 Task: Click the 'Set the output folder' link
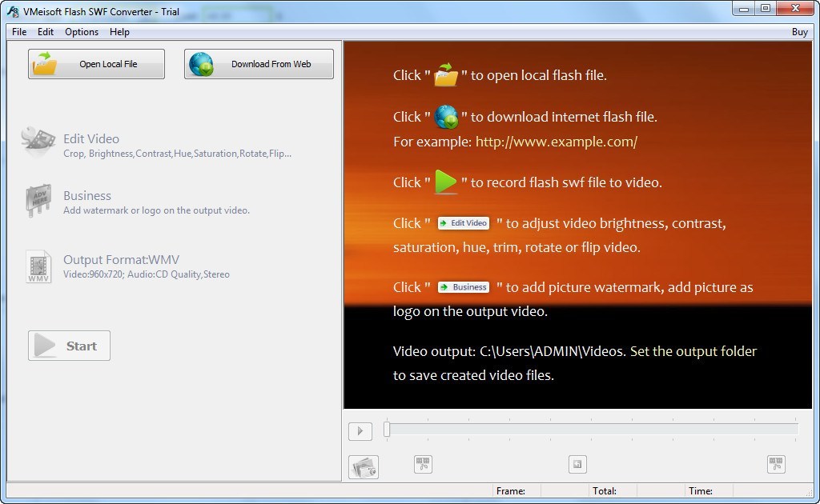[693, 351]
